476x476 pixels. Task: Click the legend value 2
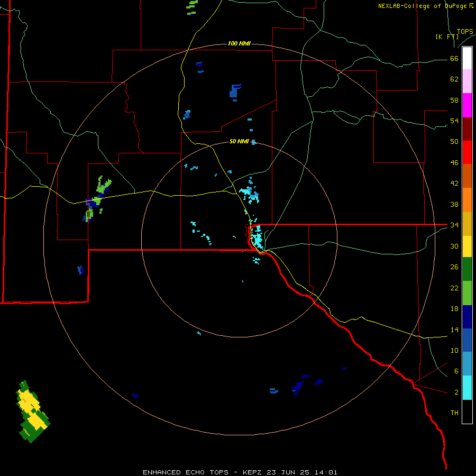point(456,392)
